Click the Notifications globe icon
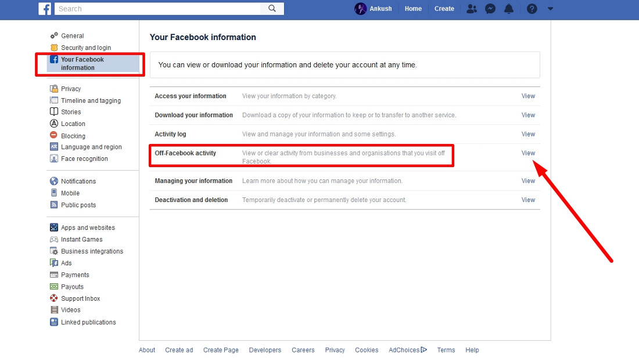The height and width of the screenshot is (364, 639). point(54,181)
